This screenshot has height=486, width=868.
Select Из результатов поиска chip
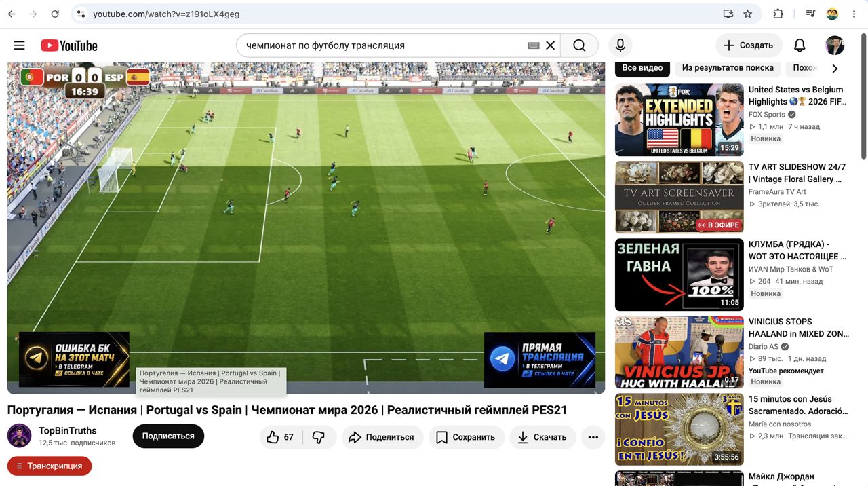point(728,68)
